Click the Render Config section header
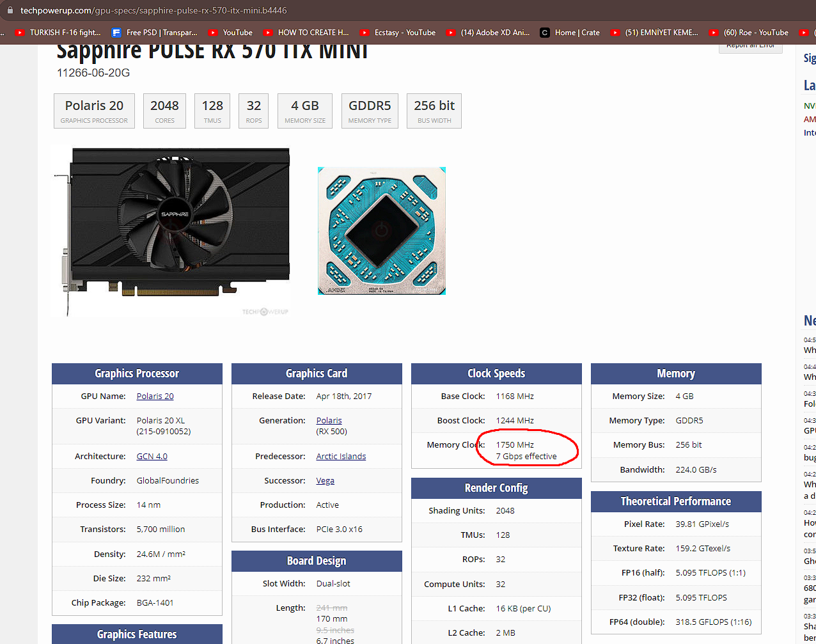 pos(496,488)
